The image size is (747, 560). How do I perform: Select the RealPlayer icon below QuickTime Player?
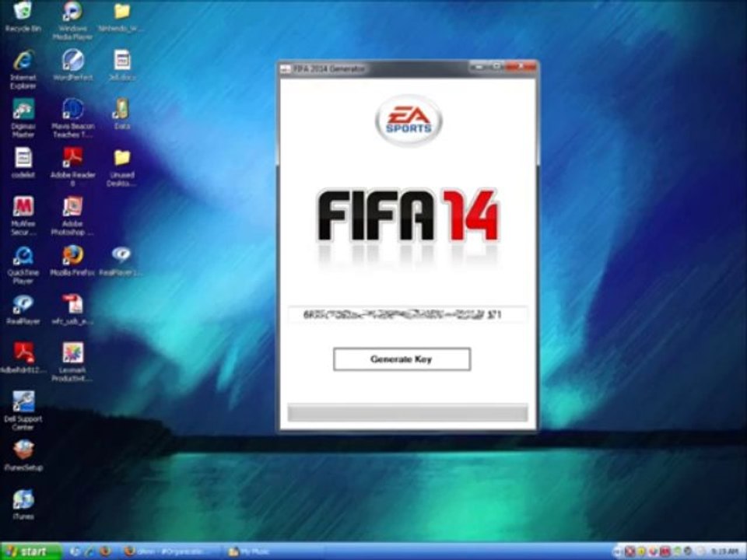[x=23, y=310]
